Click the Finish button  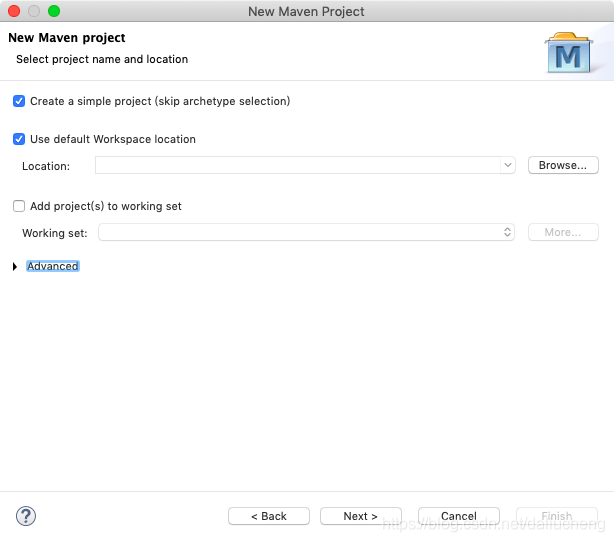(x=557, y=516)
